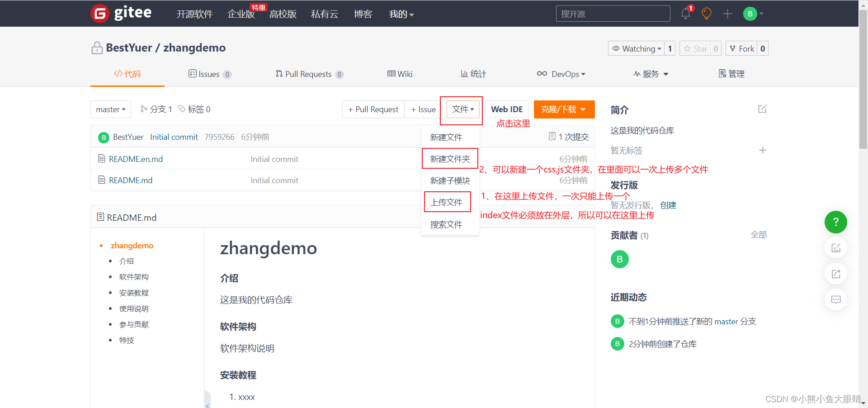Click the floating chat message icon
Viewport: 868px width, 408px height.
click(x=836, y=299)
